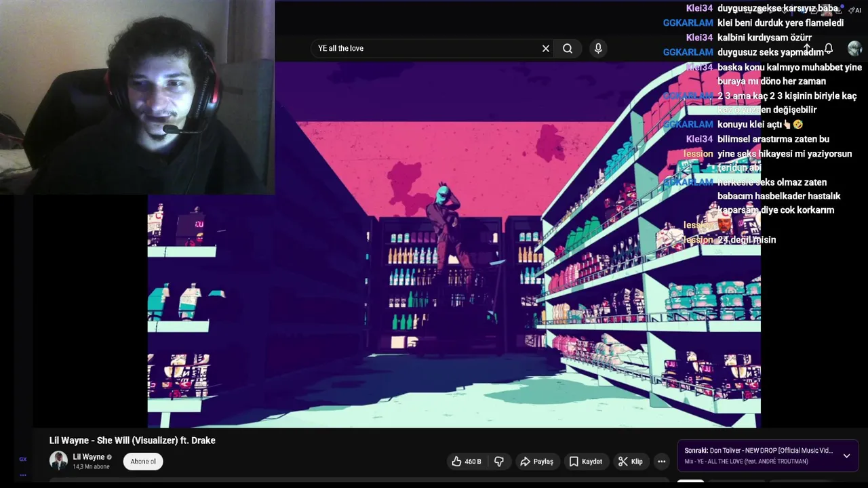Click the title Lil Wayne - She Will (Visualizer) ft. Drake
The height and width of the screenshot is (488, 868).
132,441
